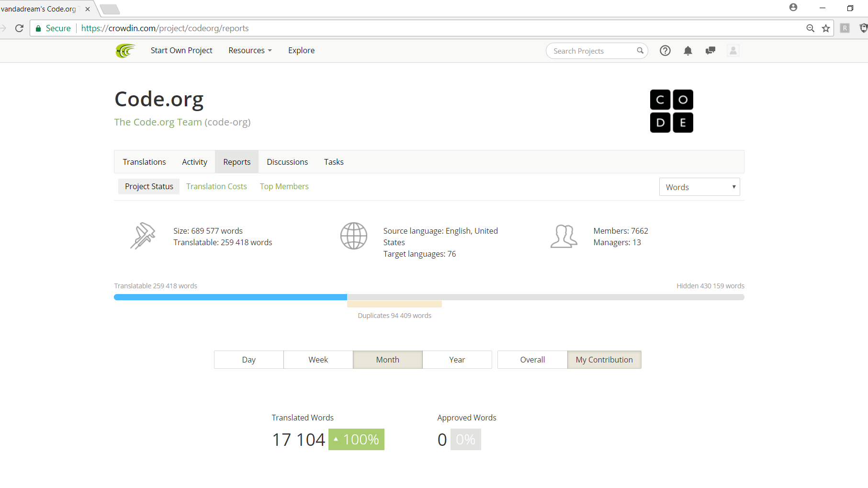The image size is (868, 488).
Task: Click the Hidden 430 159 words label
Action: click(710, 286)
